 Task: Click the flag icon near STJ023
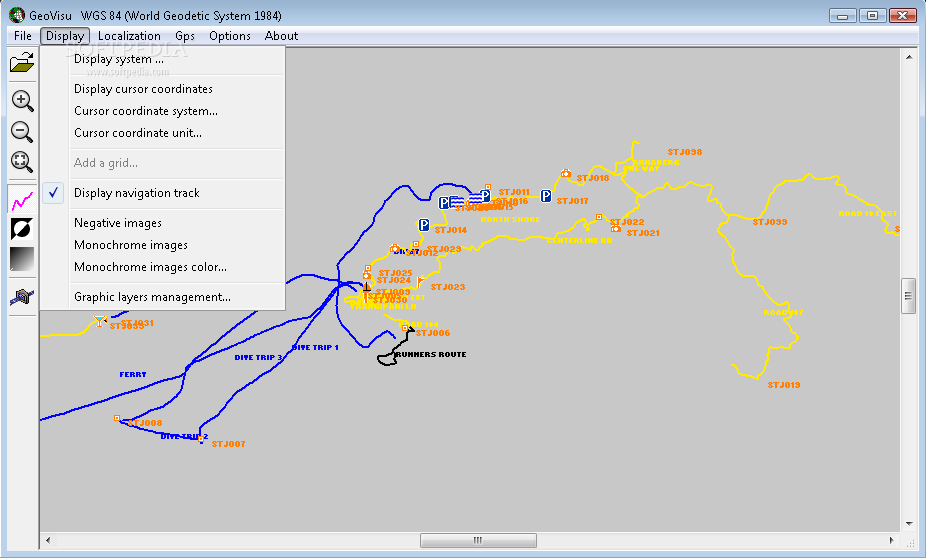pos(420,282)
